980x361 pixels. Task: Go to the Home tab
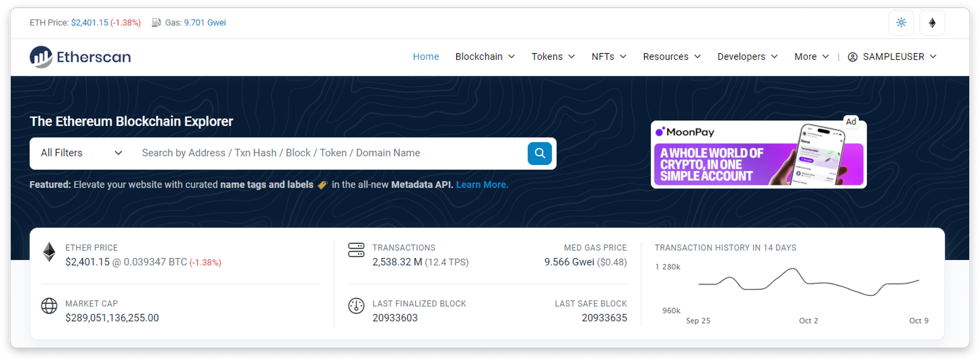coord(426,57)
